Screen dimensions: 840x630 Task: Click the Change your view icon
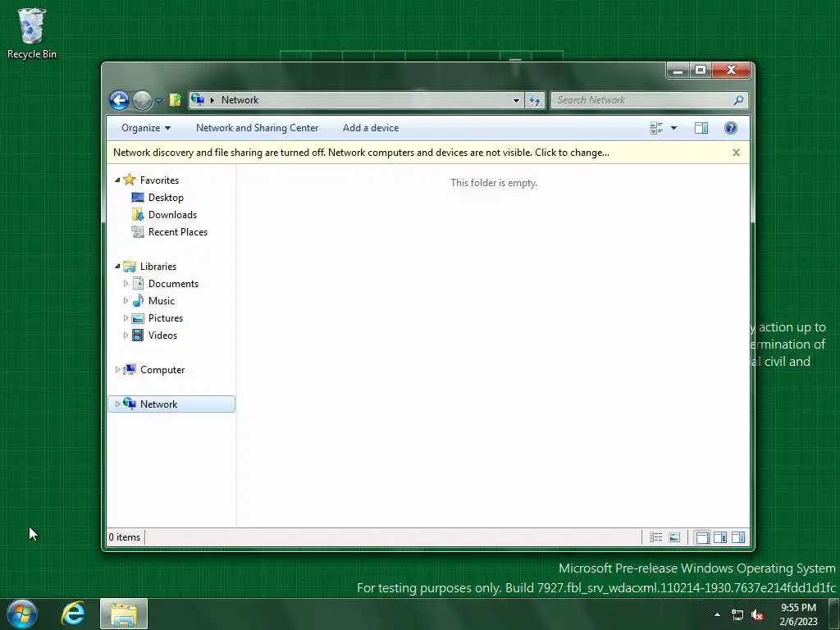[x=656, y=128]
